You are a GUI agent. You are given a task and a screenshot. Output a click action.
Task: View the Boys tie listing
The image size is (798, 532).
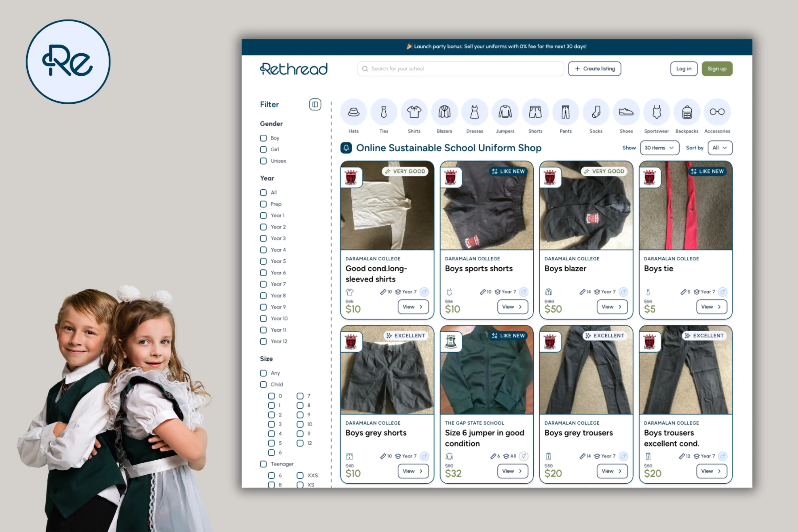pos(712,307)
